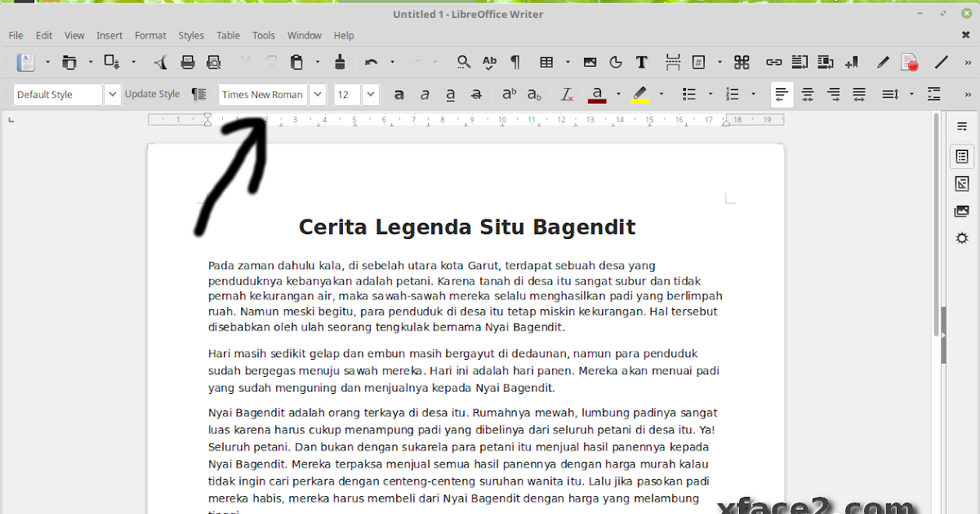The image size is (980, 514).
Task: Expand the paragraph style dropdown
Action: tap(112, 94)
